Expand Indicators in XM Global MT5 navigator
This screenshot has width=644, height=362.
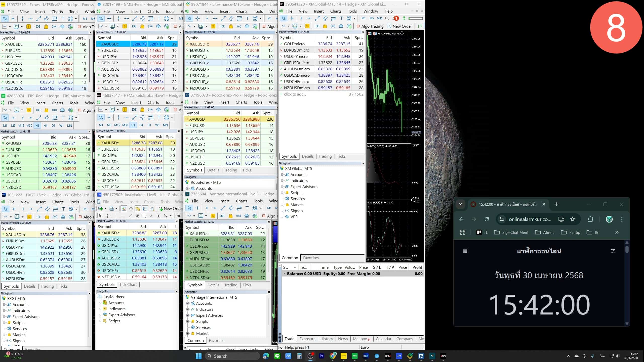282,181
